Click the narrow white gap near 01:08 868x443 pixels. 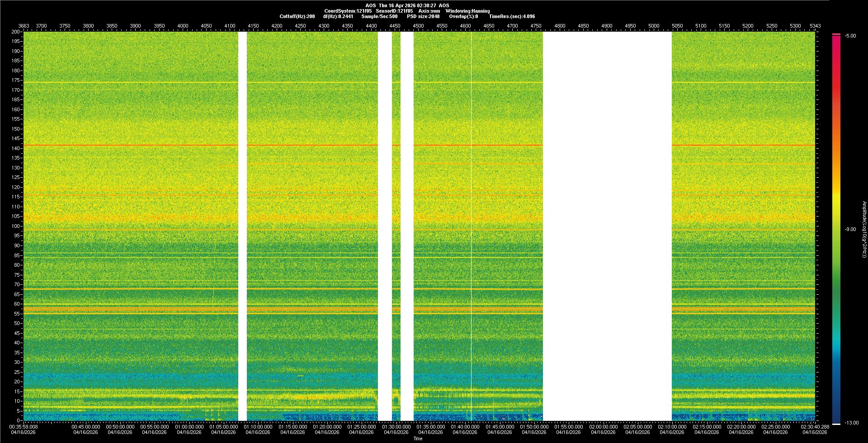(x=242, y=226)
